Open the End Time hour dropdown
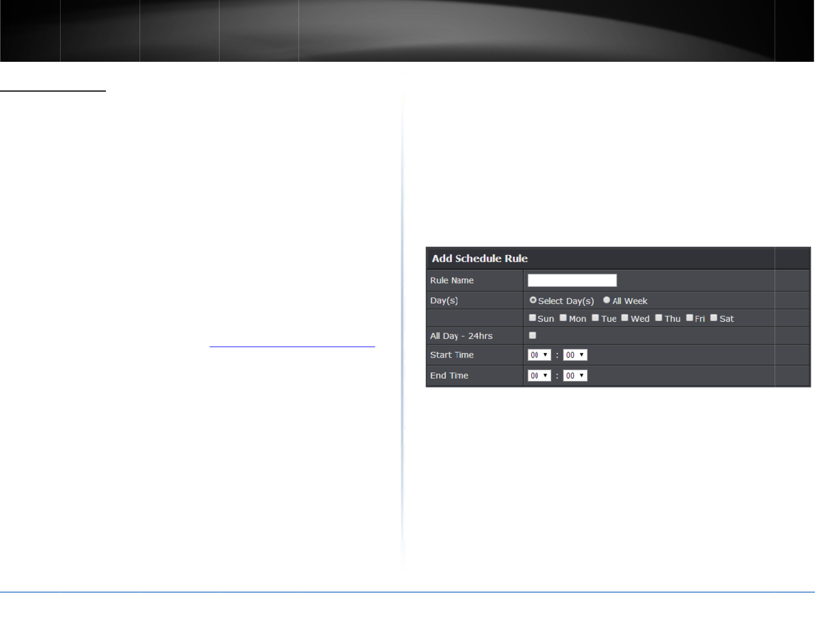 (540, 376)
